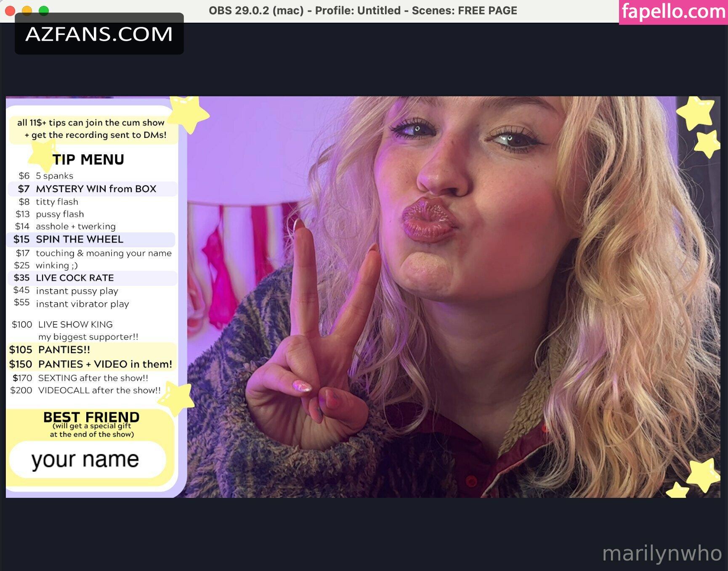Click the red close window button
Image resolution: width=728 pixels, height=571 pixels.
[x=10, y=11]
